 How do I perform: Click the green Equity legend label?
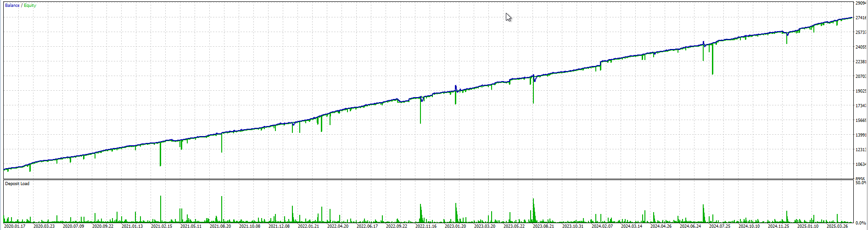point(30,5)
